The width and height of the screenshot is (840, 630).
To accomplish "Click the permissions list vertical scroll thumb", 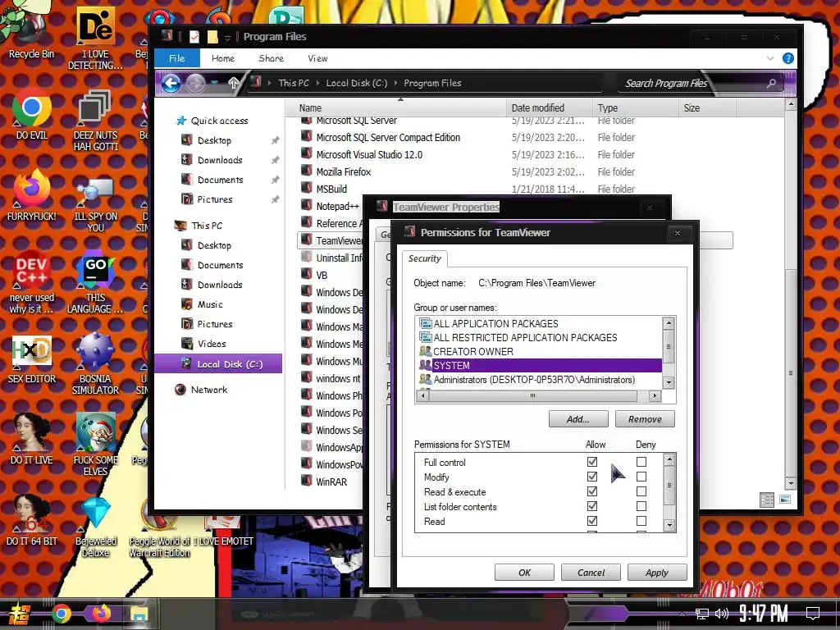I will pos(669,486).
